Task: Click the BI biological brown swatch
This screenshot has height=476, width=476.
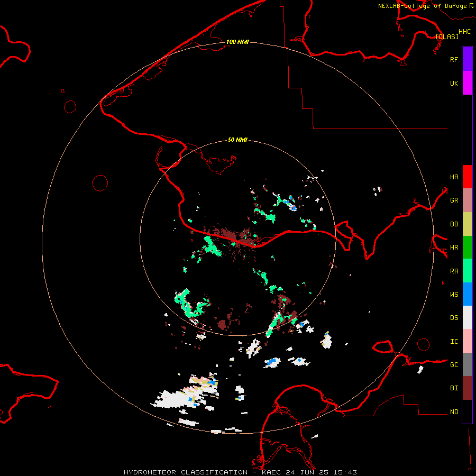Action: [467, 388]
